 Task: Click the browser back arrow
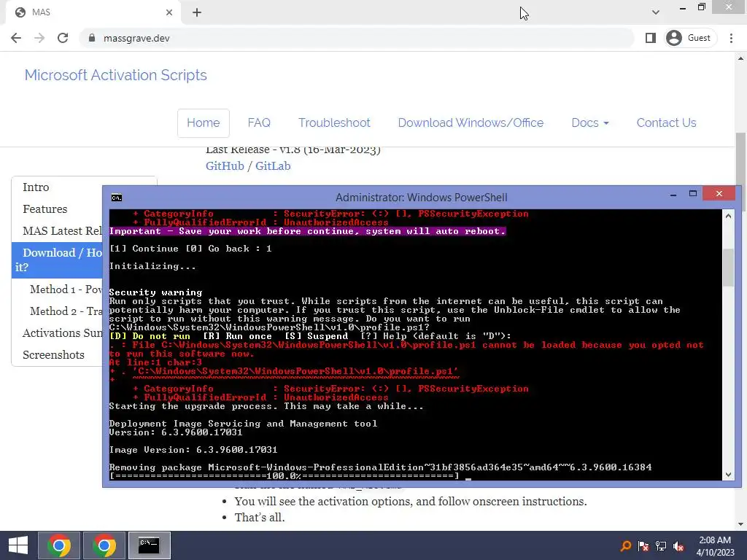pos(16,38)
